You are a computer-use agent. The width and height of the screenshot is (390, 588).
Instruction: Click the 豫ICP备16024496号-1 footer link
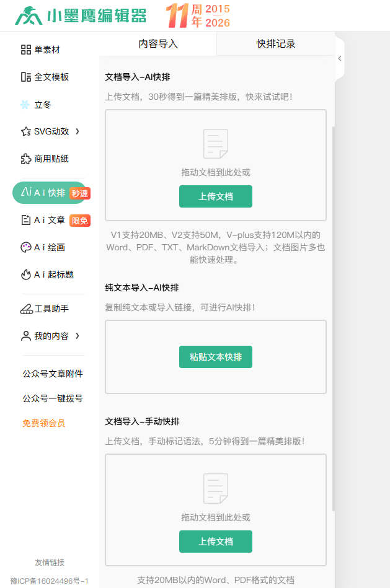[x=50, y=581]
